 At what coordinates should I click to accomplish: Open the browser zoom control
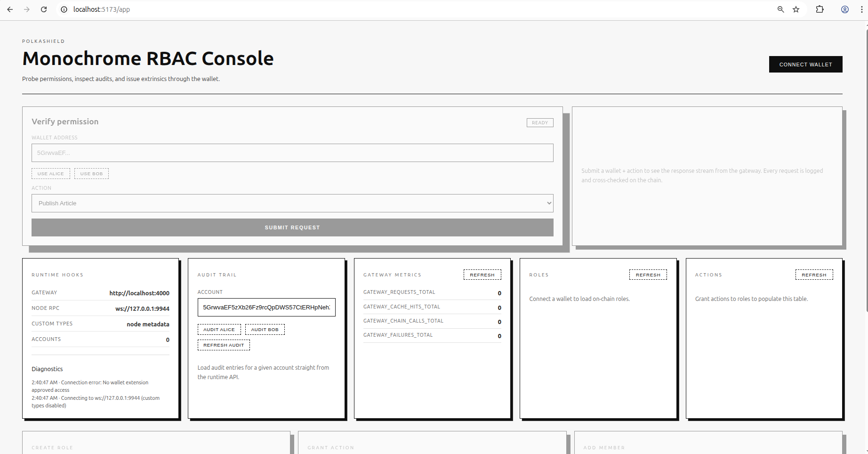tap(780, 9)
